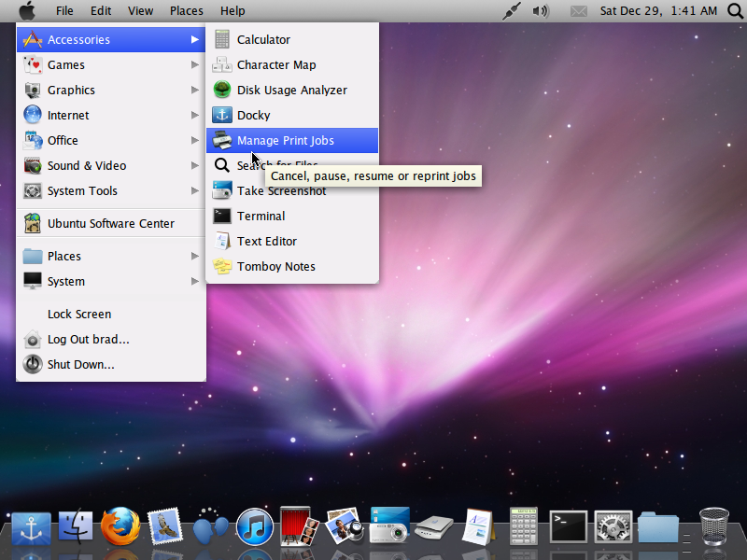Image resolution: width=747 pixels, height=560 pixels.
Task: Launch Character Map from Accessories
Action: [x=292, y=64]
